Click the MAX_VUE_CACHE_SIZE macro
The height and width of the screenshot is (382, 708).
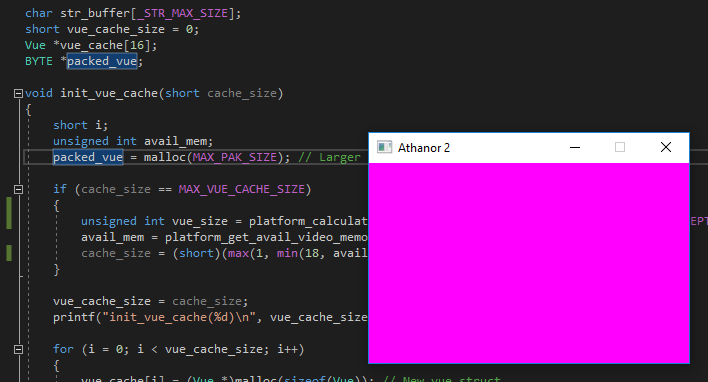coord(242,189)
